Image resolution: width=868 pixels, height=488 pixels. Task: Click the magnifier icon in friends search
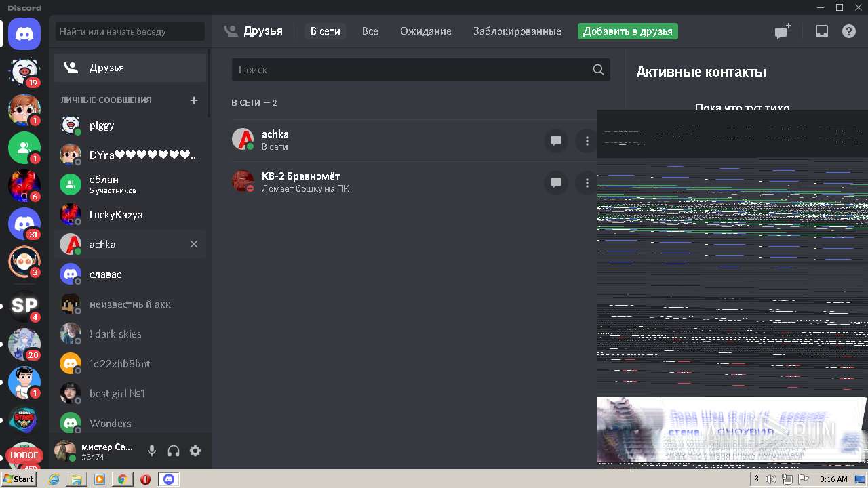[x=598, y=69]
